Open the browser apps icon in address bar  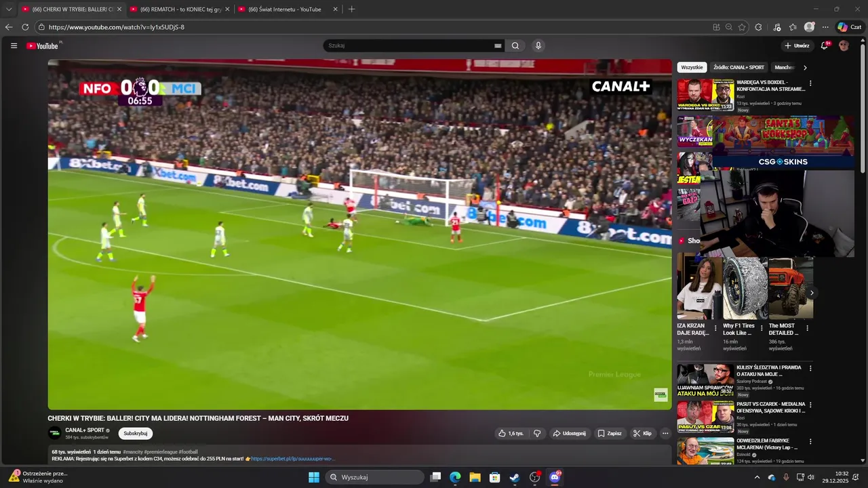click(x=716, y=27)
